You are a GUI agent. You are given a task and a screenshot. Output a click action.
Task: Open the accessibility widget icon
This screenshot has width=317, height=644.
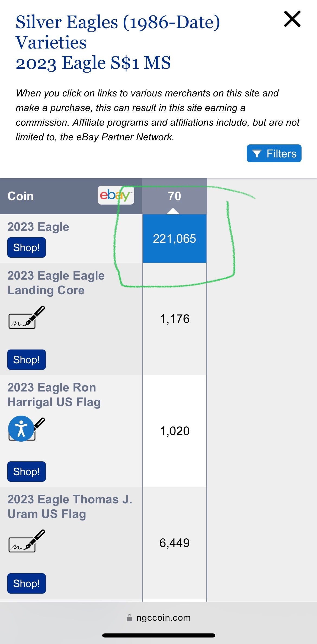pyautogui.click(x=21, y=429)
